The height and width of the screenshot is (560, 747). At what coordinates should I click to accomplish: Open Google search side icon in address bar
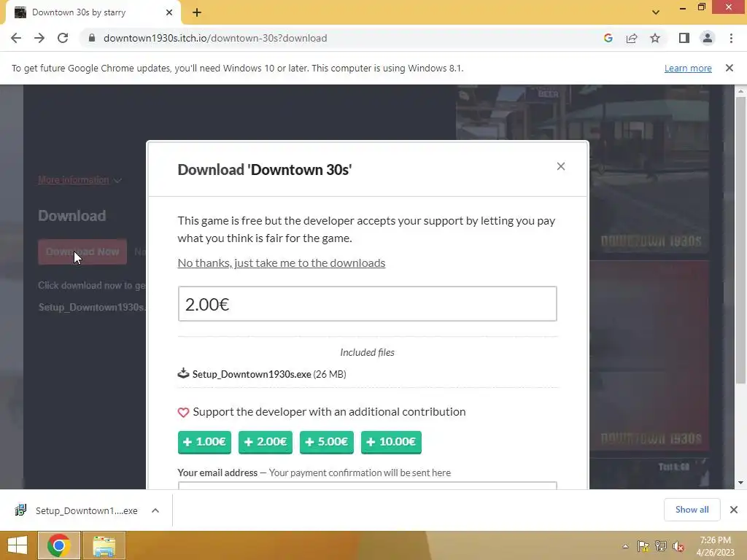point(608,38)
